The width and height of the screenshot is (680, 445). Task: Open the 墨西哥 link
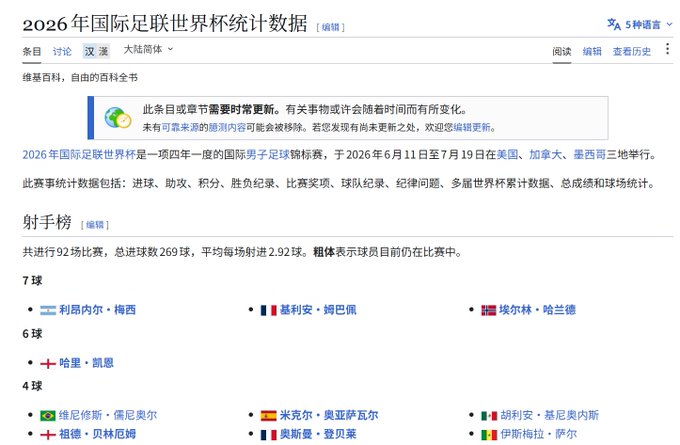pos(589,154)
